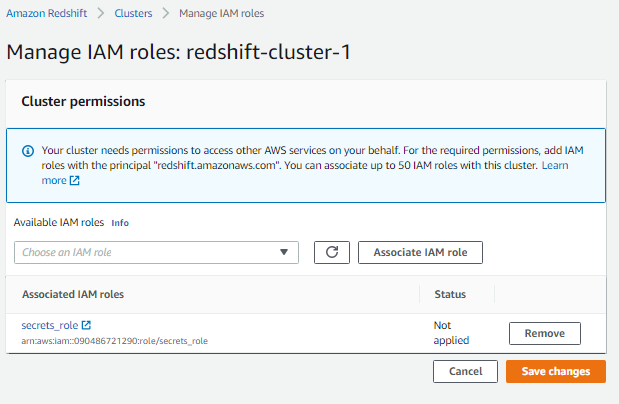Go to the Clusters breadcrumb link
Viewport: 619px width, 404px height.
click(133, 13)
